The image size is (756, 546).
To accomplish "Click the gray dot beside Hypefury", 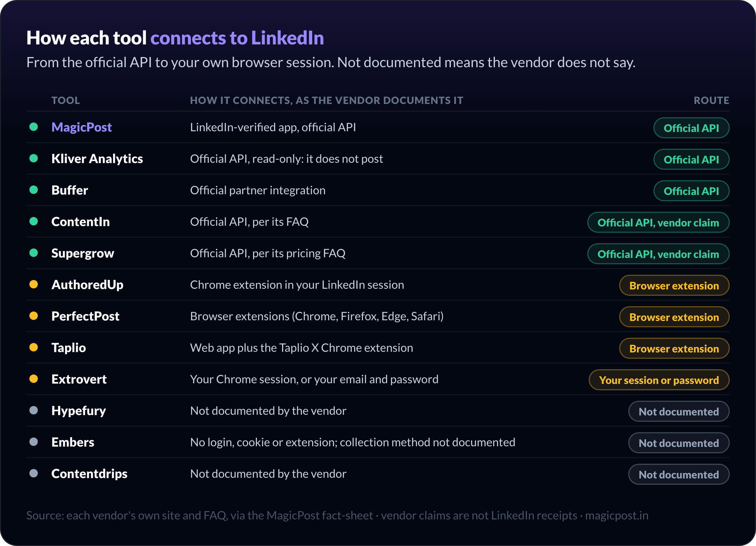I will coord(34,410).
